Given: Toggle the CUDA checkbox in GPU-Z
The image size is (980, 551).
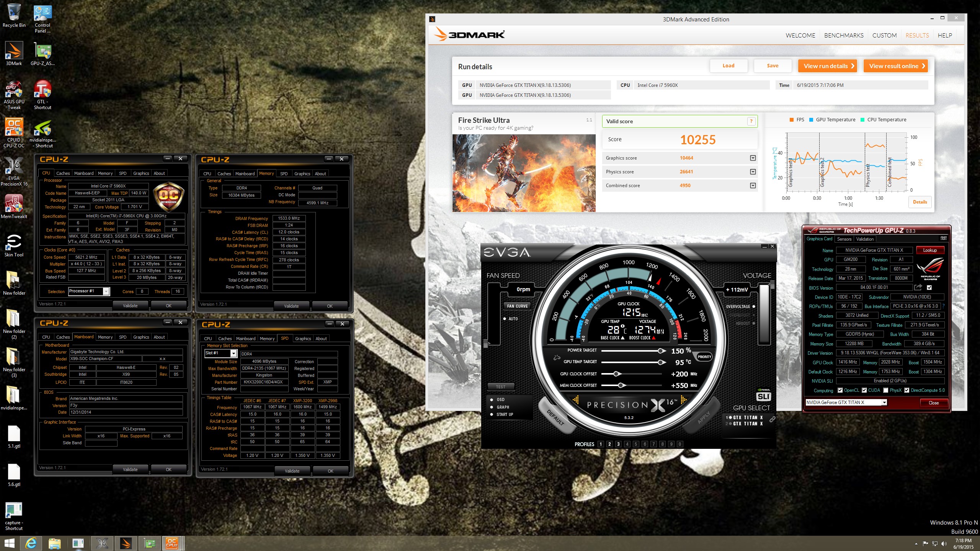Looking at the screenshot, I should (864, 390).
